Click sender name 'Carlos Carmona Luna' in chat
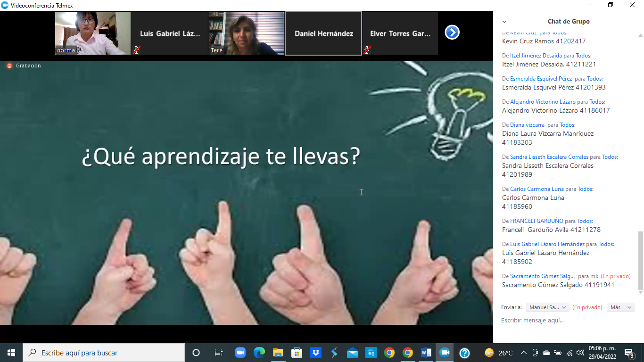The height and width of the screenshot is (362, 644). coord(537,189)
